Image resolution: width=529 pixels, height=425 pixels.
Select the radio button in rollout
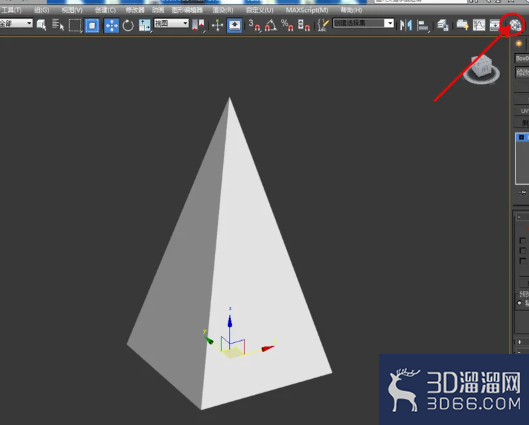tap(520, 303)
